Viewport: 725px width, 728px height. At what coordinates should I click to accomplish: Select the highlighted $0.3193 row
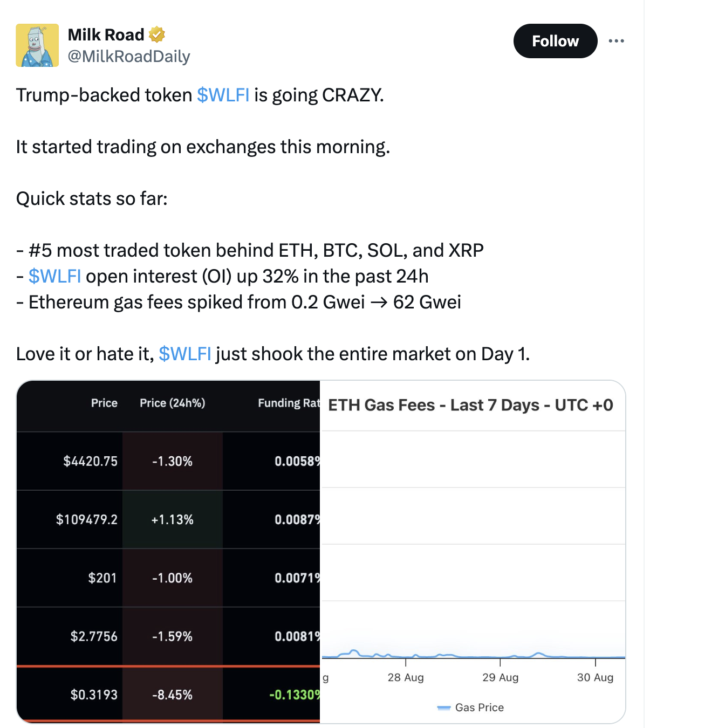168,695
